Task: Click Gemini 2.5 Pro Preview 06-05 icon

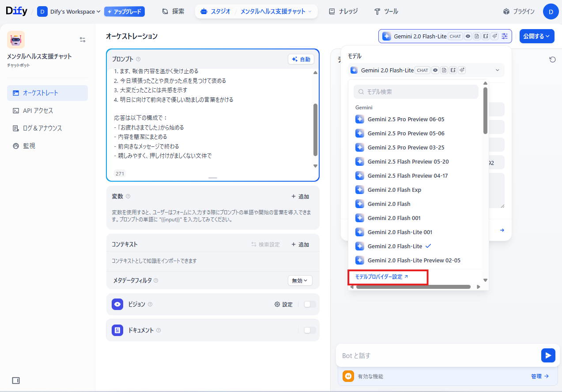Action: tap(360, 119)
